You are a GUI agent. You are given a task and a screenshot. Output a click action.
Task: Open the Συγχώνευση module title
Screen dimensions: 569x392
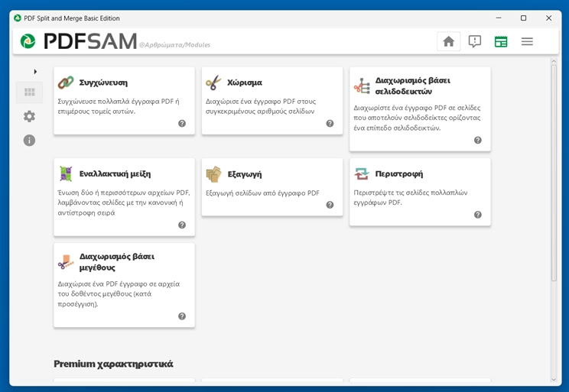pyautogui.click(x=103, y=83)
